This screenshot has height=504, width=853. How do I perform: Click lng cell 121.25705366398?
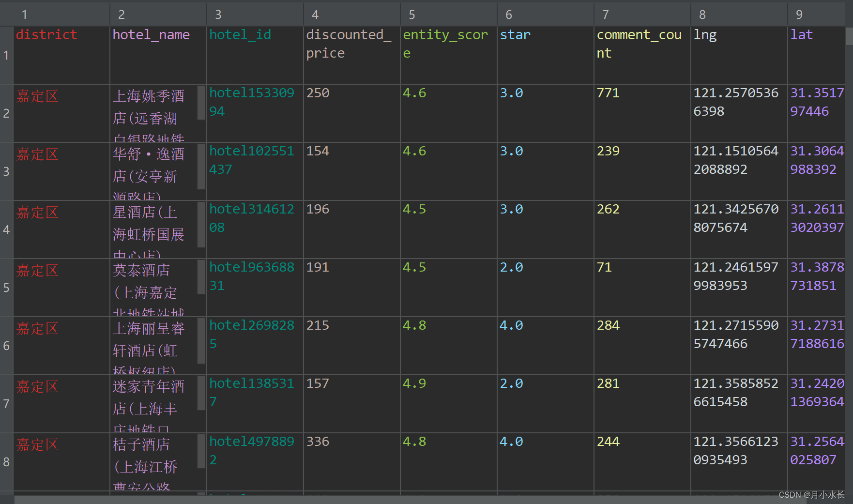(x=739, y=113)
